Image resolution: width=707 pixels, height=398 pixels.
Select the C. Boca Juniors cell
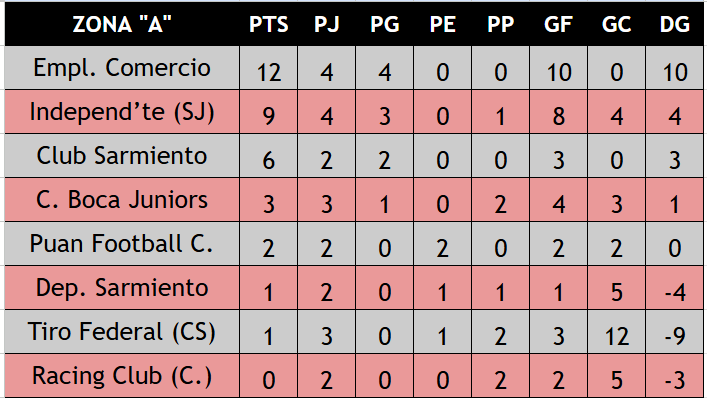(x=122, y=199)
